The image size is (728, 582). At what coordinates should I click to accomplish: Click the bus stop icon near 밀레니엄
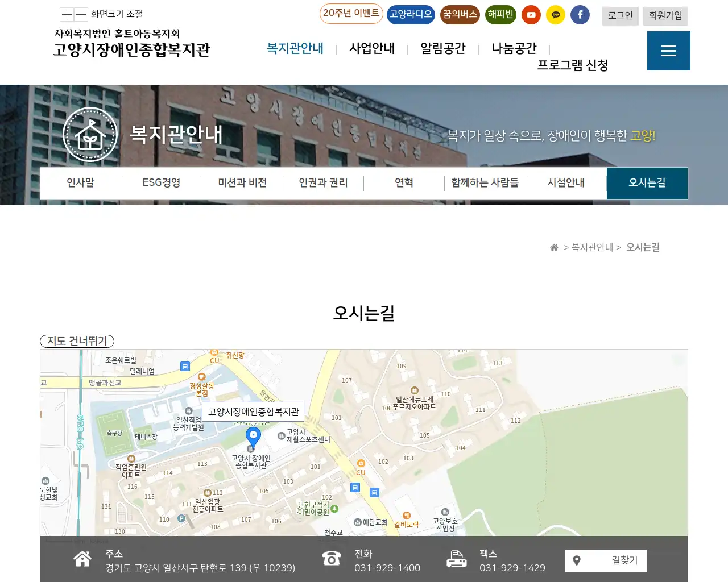(x=185, y=366)
